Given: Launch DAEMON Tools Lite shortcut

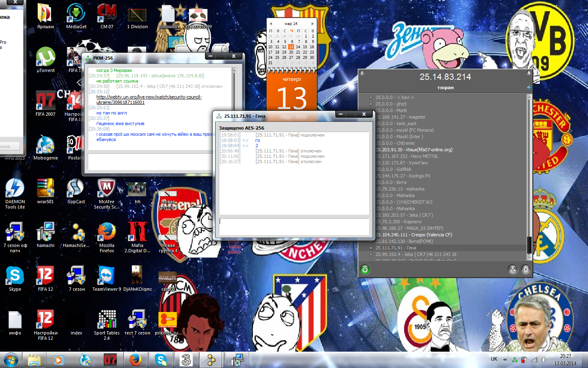Looking at the screenshot, I should click(15, 194).
